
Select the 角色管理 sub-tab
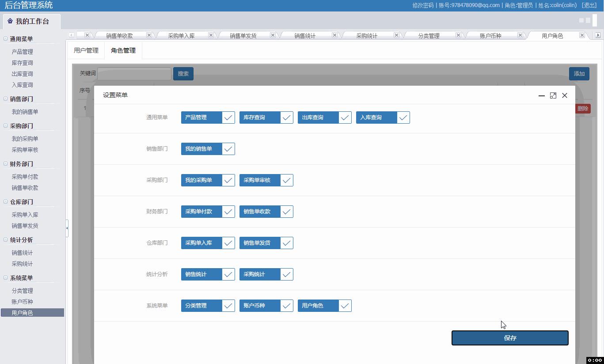point(123,50)
